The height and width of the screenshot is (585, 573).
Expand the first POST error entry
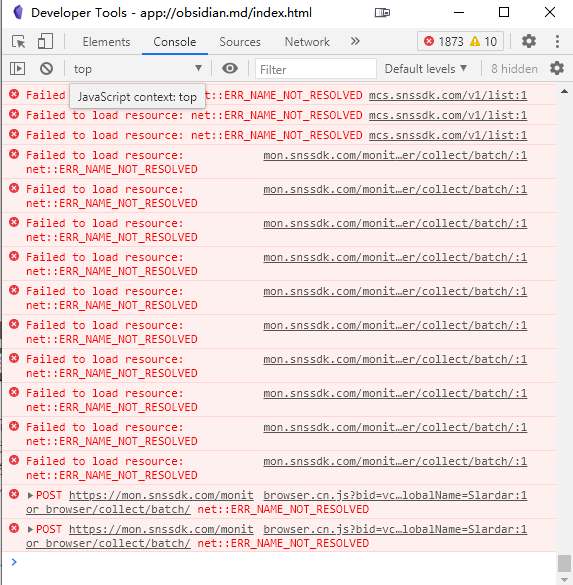tap(30, 495)
